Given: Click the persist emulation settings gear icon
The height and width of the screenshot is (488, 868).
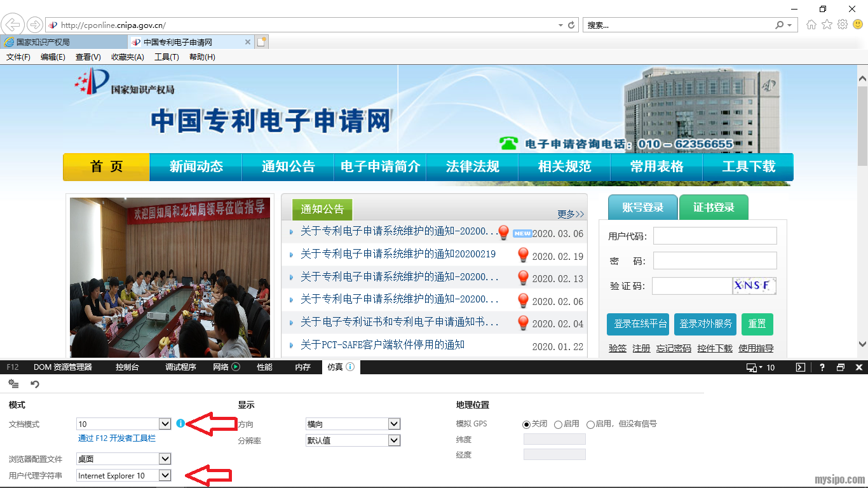Looking at the screenshot, I should tap(13, 384).
